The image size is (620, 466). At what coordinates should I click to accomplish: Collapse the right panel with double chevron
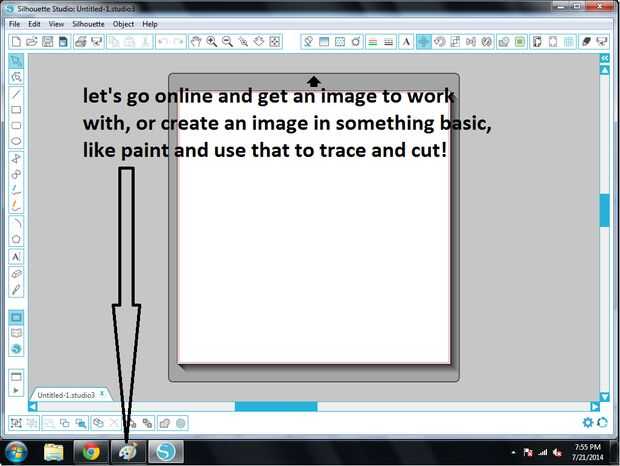click(605, 58)
